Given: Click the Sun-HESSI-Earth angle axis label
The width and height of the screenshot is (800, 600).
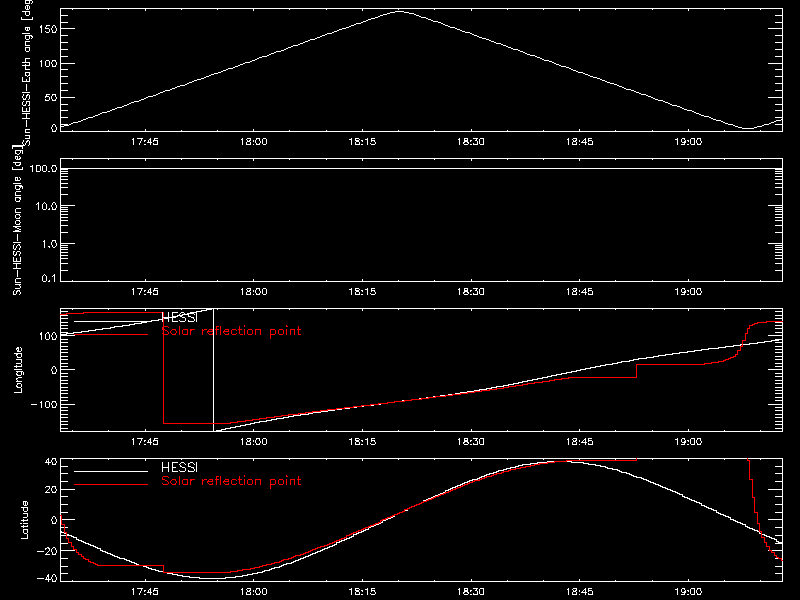Looking at the screenshot, I should [x=27, y=73].
